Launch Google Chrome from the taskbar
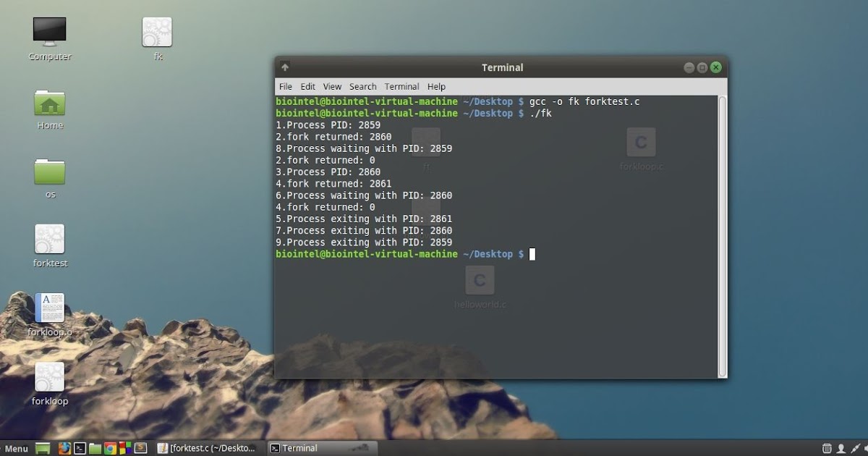Viewport: 868px width, 456px height. [110, 449]
